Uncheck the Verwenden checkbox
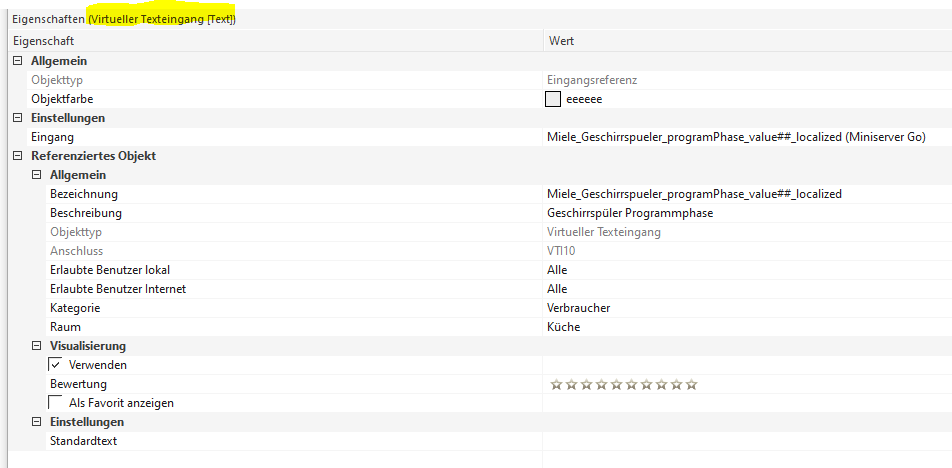This screenshot has height=468, width=952. pyautogui.click(x=56, y=365)
